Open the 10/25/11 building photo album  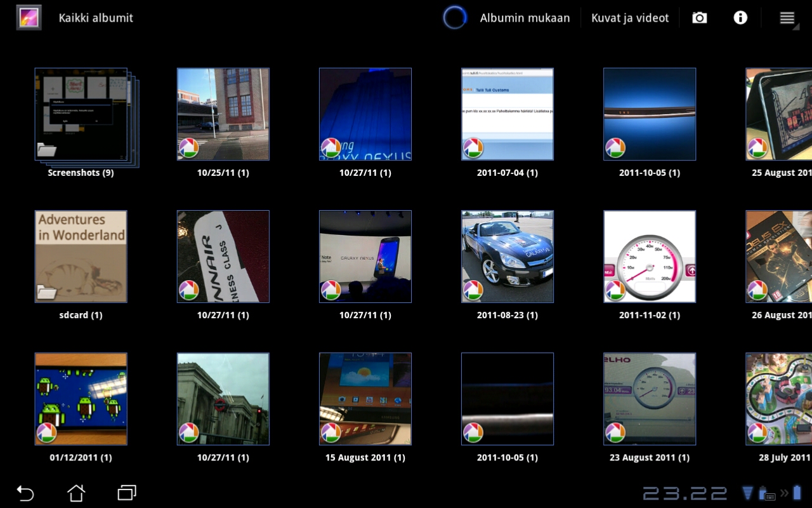223,114
